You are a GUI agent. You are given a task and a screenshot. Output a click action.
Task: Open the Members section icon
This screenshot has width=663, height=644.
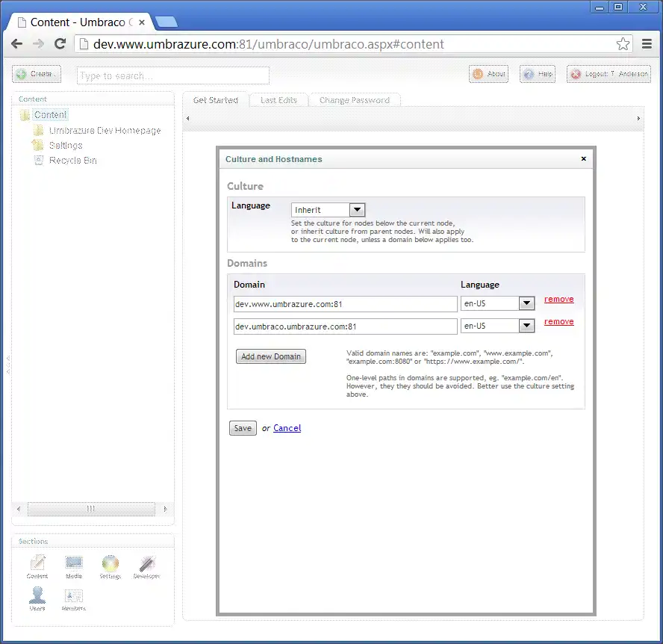coord(74,598)
